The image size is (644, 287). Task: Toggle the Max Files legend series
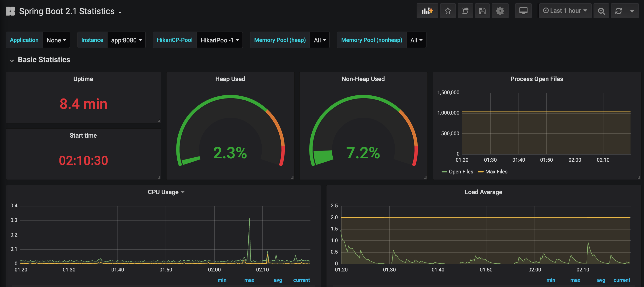coord(496,172)
